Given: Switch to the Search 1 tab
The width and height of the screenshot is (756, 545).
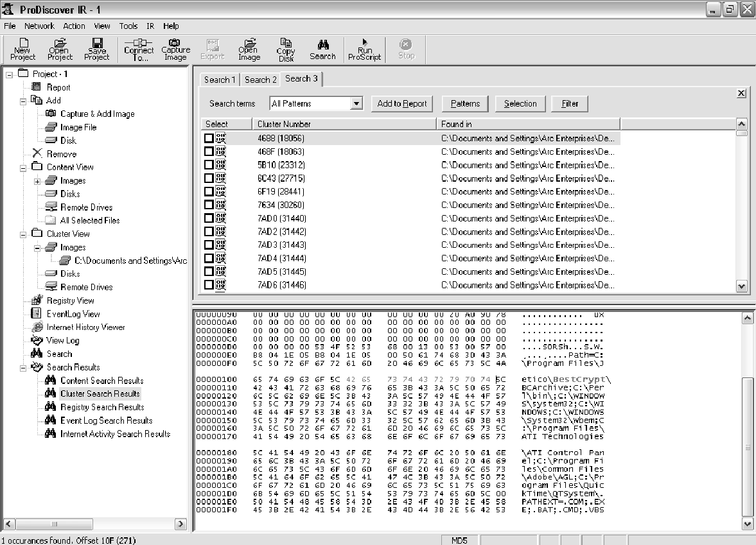Looking at the screenshot, I should [x=220, y=80].
